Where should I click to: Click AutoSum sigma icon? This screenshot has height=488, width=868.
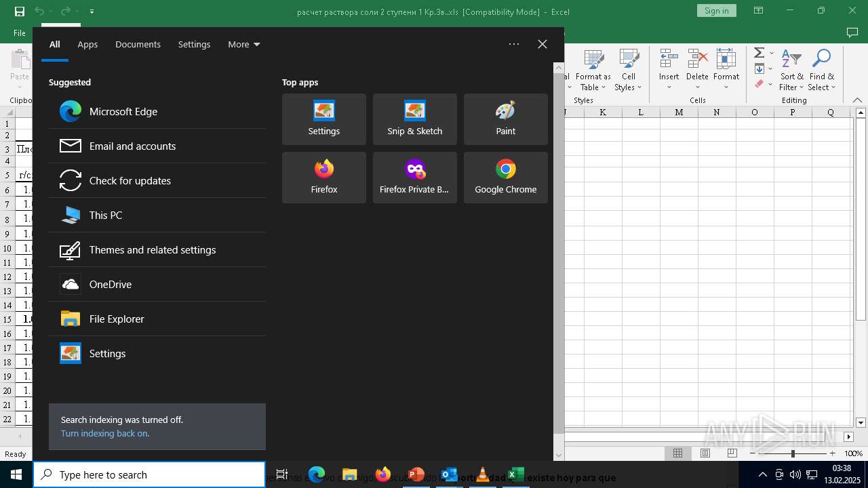coord(759,53)
